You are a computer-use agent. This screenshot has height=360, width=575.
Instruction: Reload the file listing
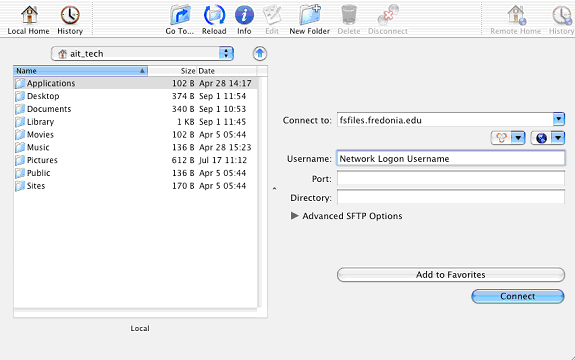(x=214, y=19)
